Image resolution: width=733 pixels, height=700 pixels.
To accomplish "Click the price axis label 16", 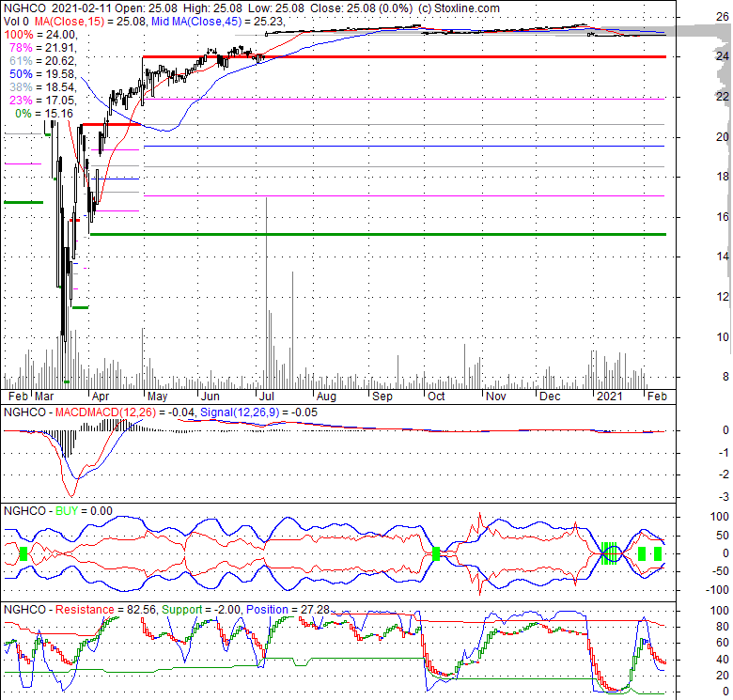I will coord(723,216).
